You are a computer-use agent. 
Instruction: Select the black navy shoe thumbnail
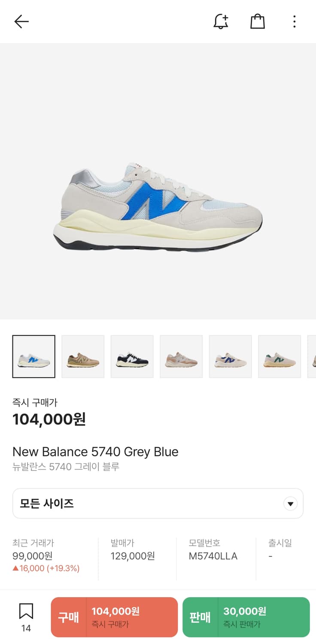tap(132, 356)
